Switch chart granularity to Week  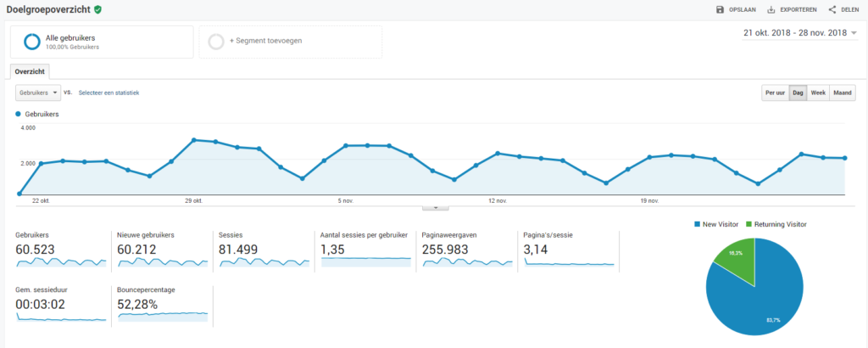pyautogui.click(x=818, y=93)
